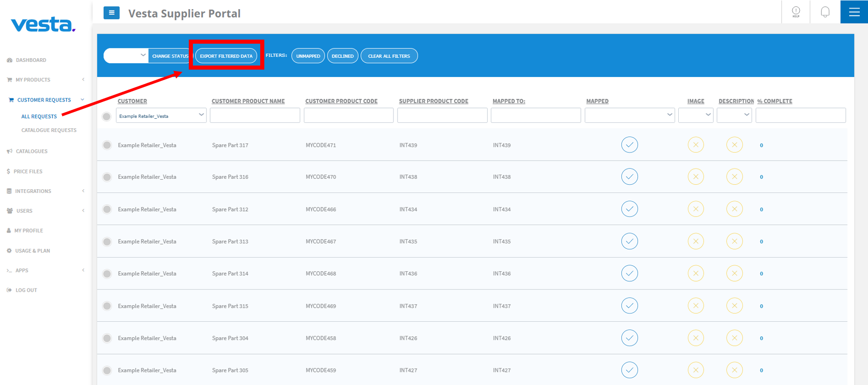Open the Mapped filter dropdown
Image resolution: width=868 pixels, height=385 pixels.
coord(630,115)
